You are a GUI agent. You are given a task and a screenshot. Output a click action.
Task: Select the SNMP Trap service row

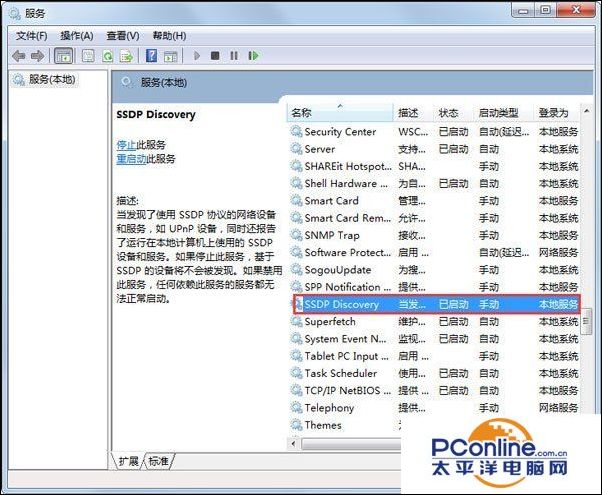pos(434,235)
